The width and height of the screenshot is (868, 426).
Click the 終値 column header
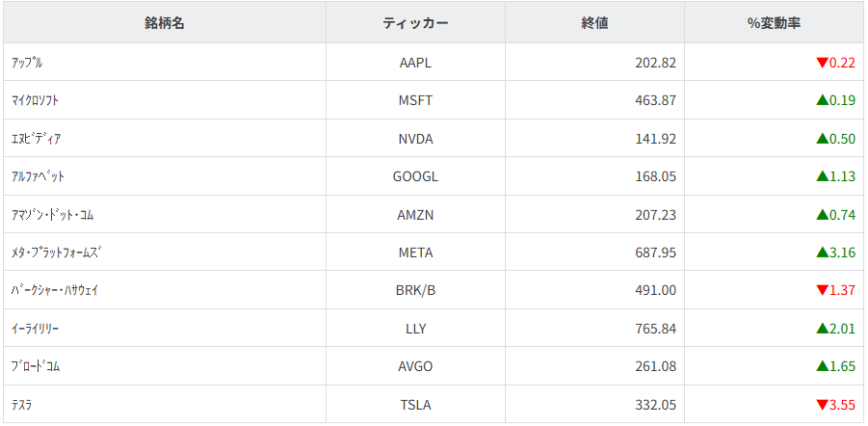click(594, 23)
